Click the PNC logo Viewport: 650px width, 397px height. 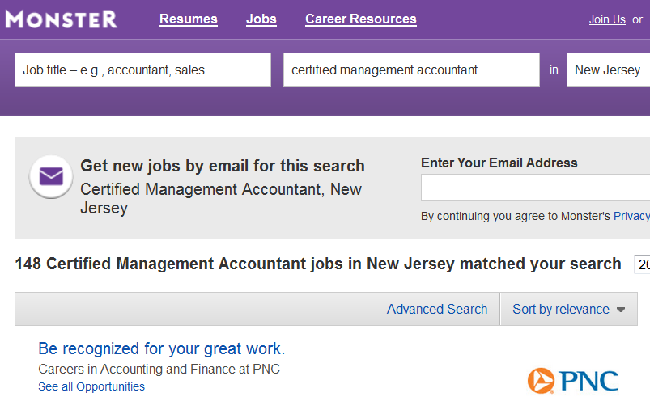click(x=573, y=380)
